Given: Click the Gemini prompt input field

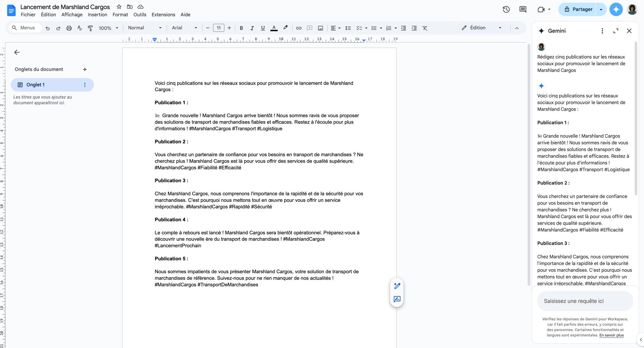Looking at the screenshot, I should click(585, 301).
